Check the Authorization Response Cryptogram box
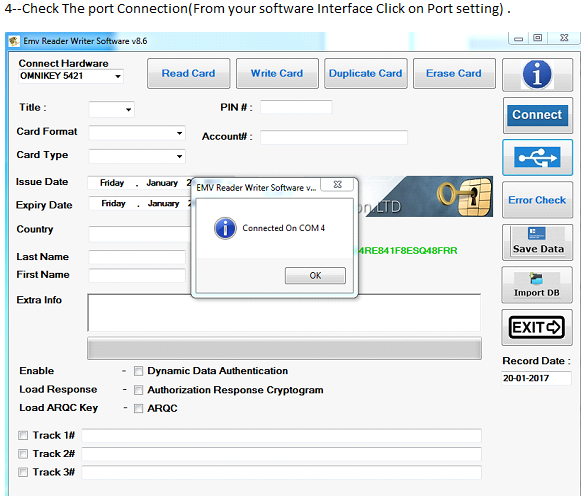The image size is (588, 501). click(138, 390)
